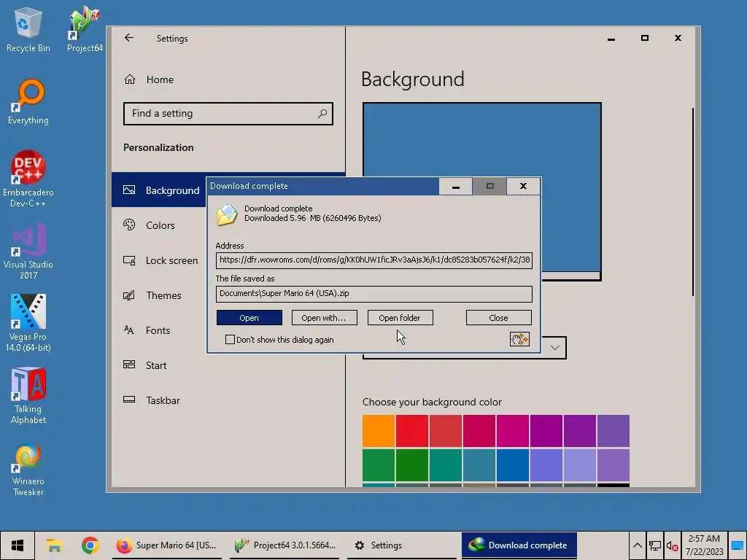
Task: Pick the blue swatch in second row
Action: tap(513, 464)
